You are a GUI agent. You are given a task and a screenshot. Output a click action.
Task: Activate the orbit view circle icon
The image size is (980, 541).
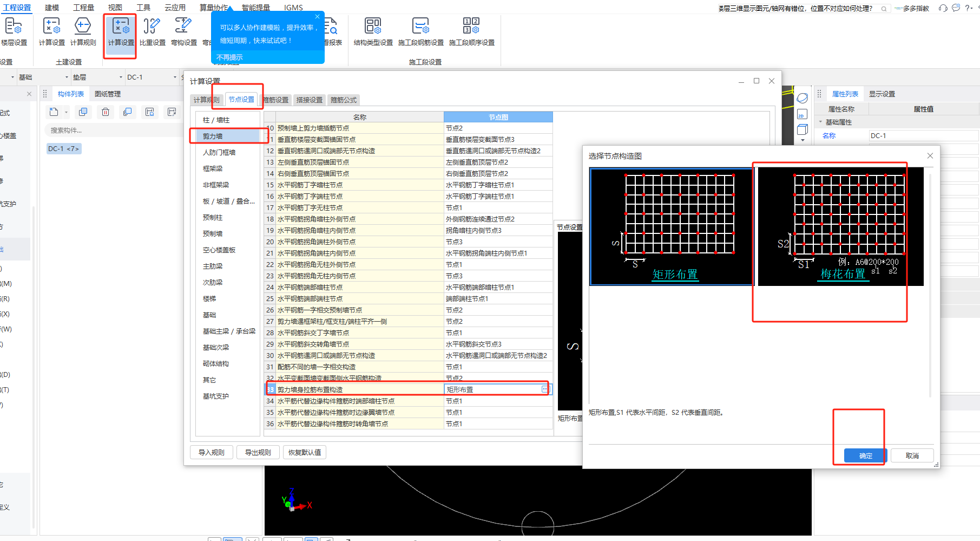pos(803,98)
